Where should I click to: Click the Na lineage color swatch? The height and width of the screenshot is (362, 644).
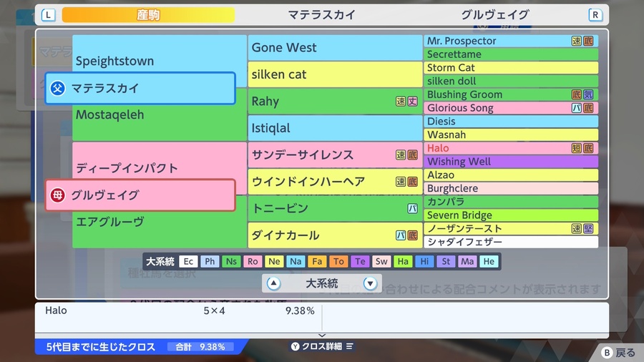296,261
